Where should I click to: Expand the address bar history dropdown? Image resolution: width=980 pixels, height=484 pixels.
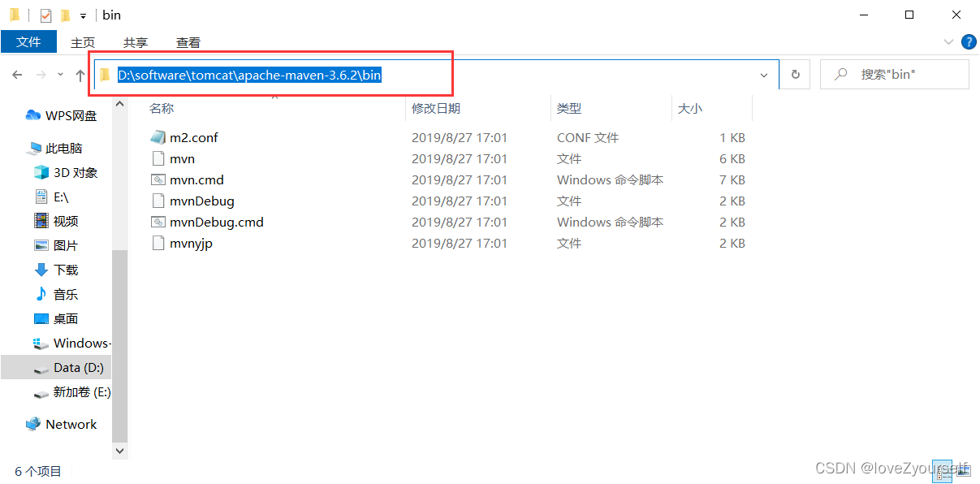coord(764,75)
